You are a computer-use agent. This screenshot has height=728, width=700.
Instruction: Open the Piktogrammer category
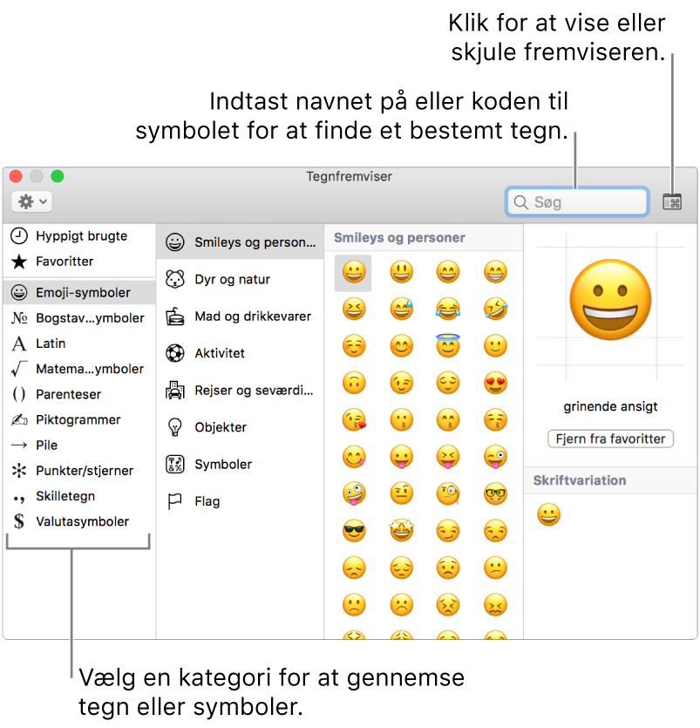click(78, 419)
